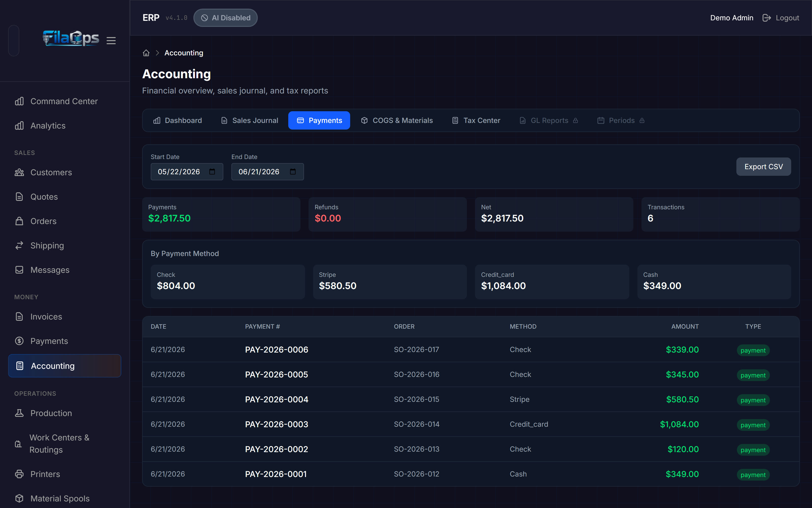
Task: Switch to the Dashboard tab
Action: click(x=178, y=120)
